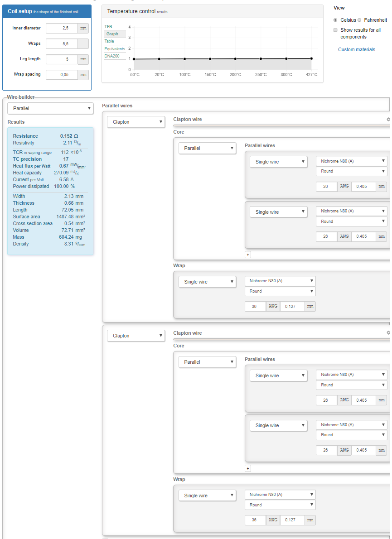Toggle the mm unit beside Leg length
Viewport: 392px width, 539px height.
click(x=83, y=59)
